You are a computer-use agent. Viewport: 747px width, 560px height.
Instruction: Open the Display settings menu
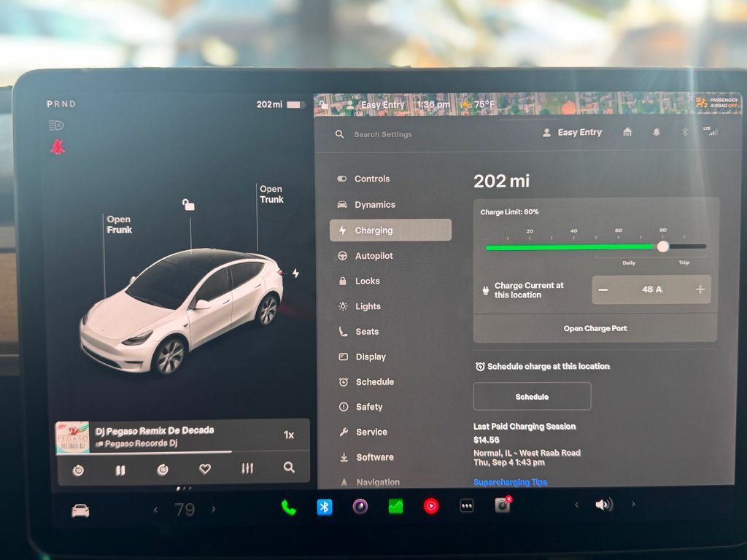[x=362, y=357]
